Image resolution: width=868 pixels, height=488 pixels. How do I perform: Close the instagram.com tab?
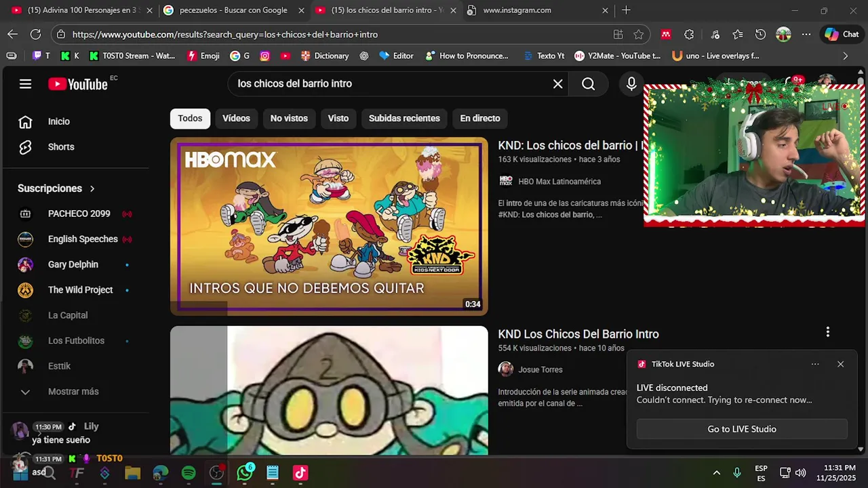coord(605,10)
